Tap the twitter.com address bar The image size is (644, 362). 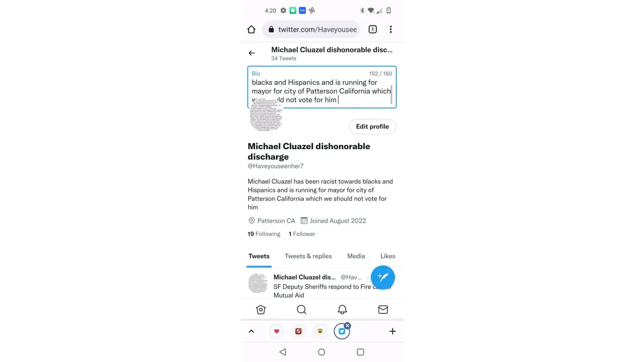(x=311, y=29)
